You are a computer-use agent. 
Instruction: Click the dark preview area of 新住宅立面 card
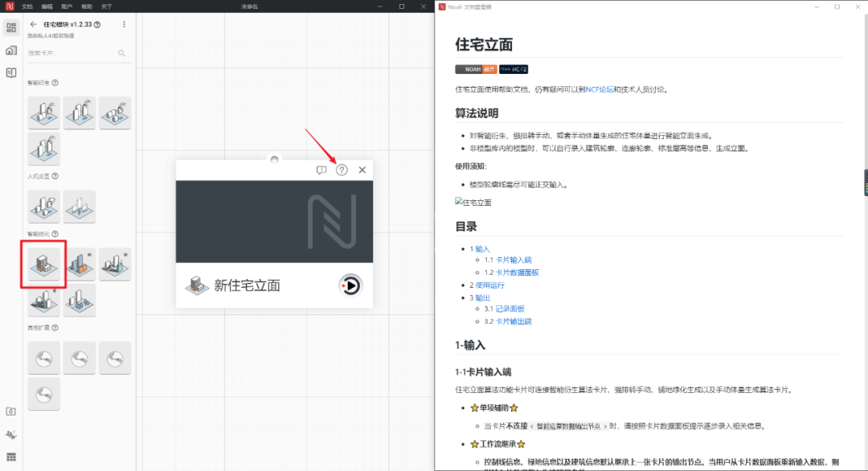274,221
